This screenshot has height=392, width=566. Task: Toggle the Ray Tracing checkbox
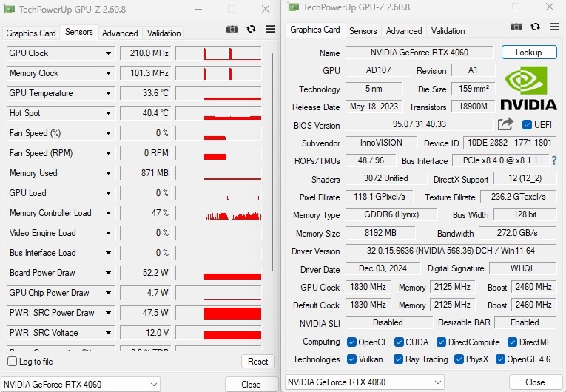point(398,359)
